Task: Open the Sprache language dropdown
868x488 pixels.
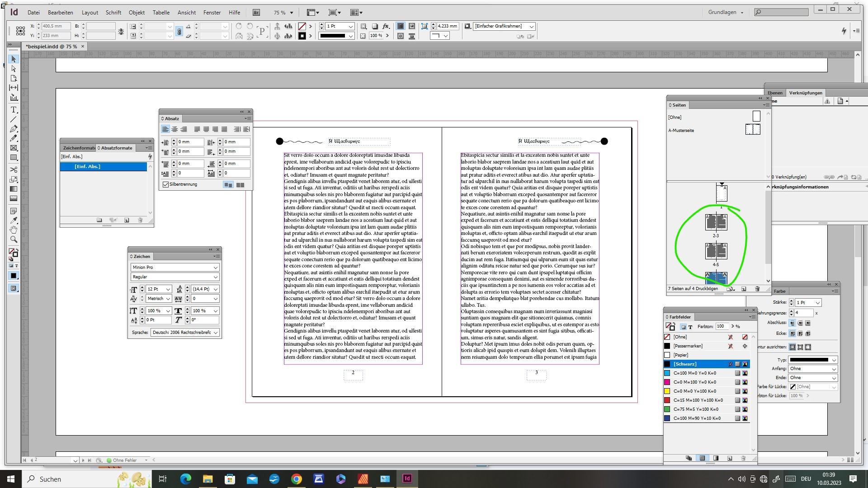Action: point(215,333)
